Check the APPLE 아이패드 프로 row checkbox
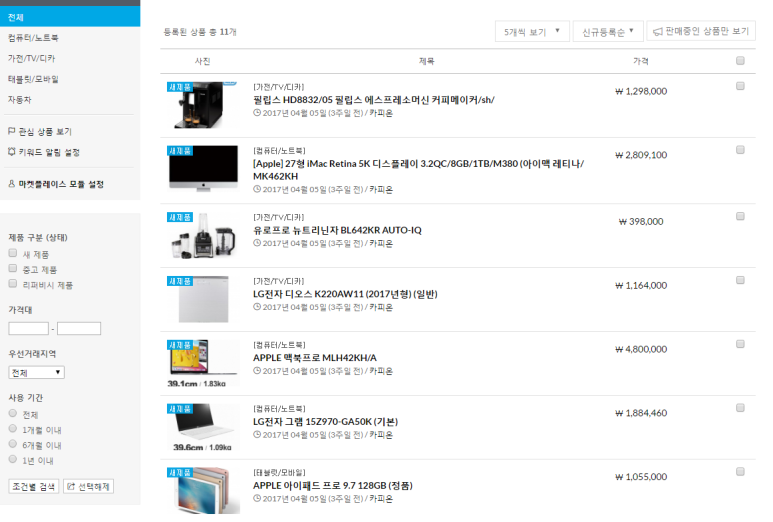The image size is (773, 522). tap(740, 472)
